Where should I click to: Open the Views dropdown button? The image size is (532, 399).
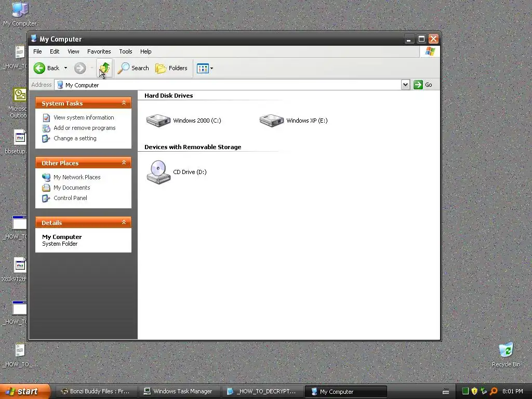click(205, 68)
